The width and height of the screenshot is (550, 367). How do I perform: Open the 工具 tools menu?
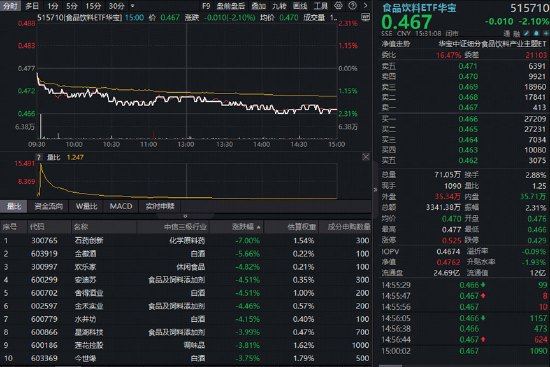[x=321, y=6]
